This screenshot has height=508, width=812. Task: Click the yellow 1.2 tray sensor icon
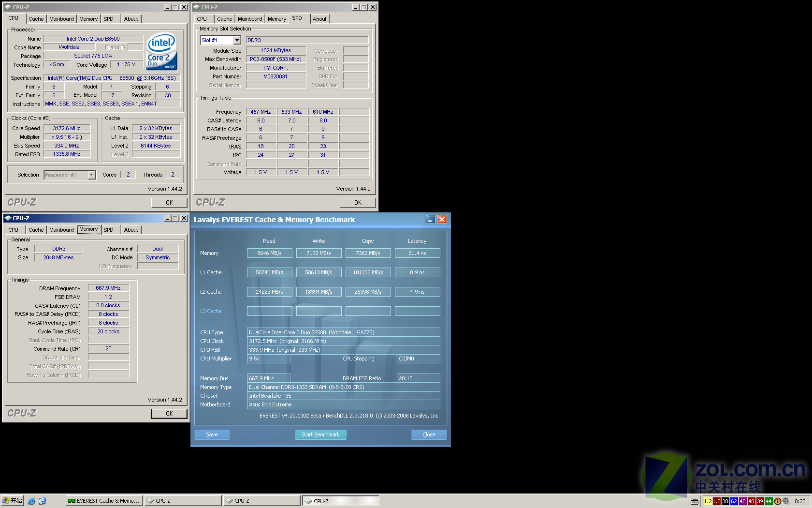(x=708, y=501)
